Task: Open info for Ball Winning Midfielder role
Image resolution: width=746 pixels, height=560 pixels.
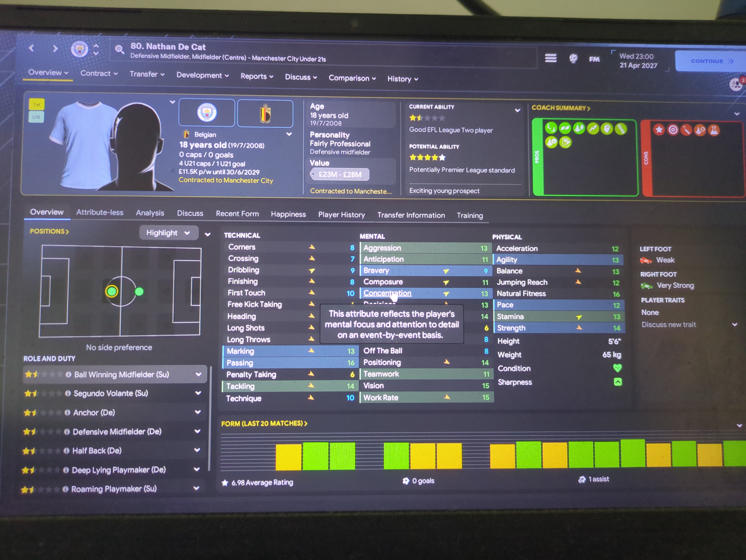Action: [68, 375]
